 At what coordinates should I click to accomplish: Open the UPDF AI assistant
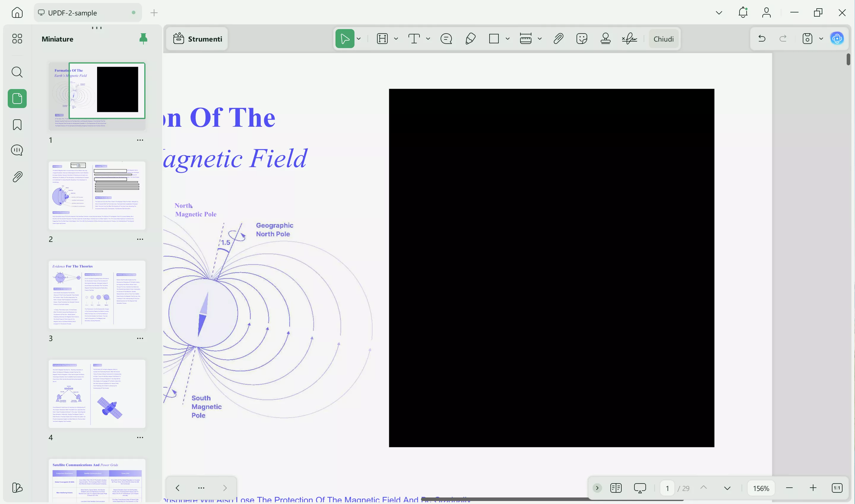tap(837, 38)
